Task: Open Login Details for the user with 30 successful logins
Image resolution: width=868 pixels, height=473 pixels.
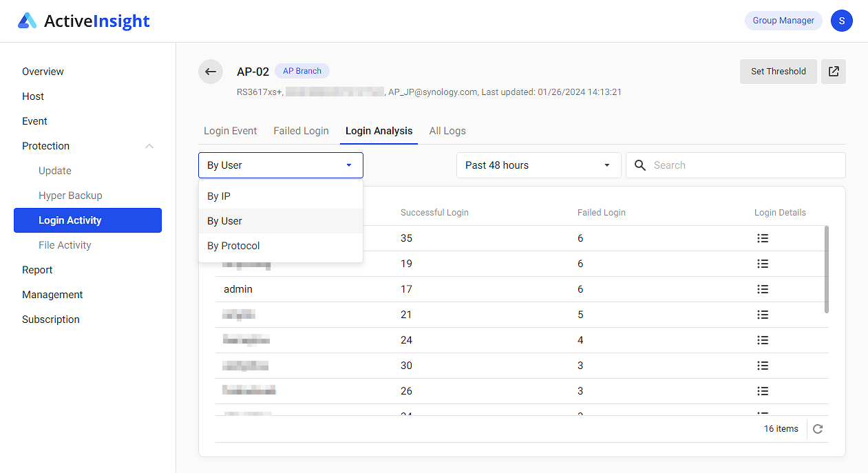Action: click(x=763, y=366)
